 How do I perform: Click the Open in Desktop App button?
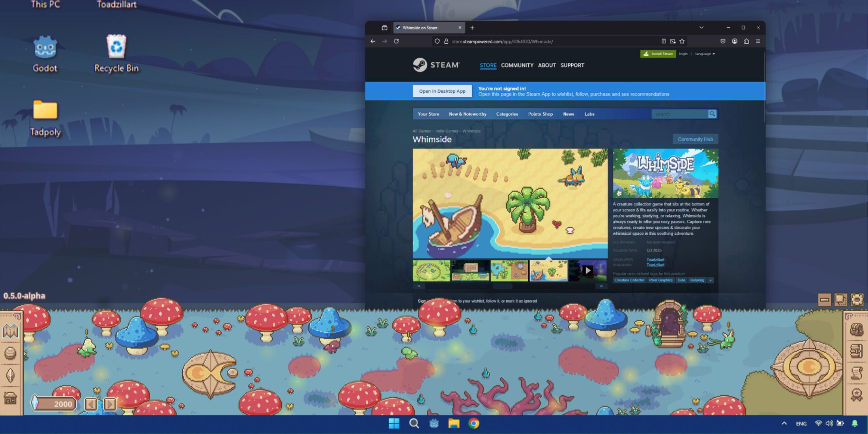coord(442,91)
